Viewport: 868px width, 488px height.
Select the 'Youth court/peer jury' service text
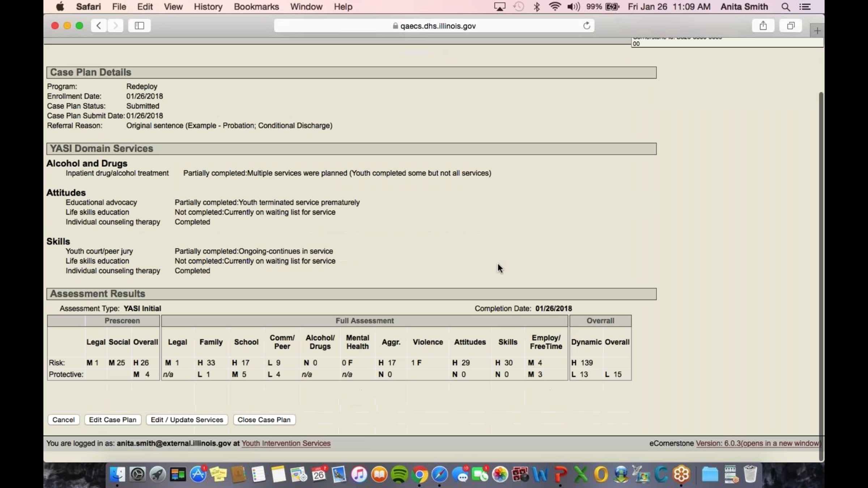click(99, 251)
